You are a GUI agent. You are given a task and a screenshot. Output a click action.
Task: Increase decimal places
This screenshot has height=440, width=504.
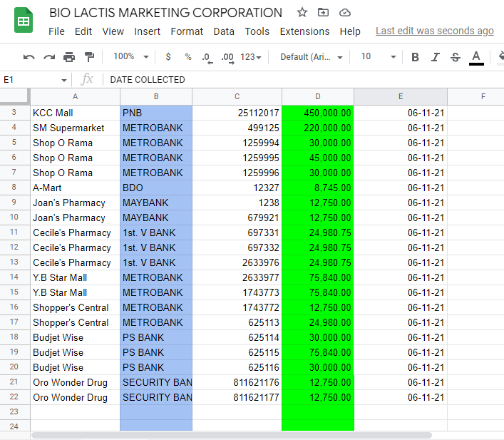(227, 58)
